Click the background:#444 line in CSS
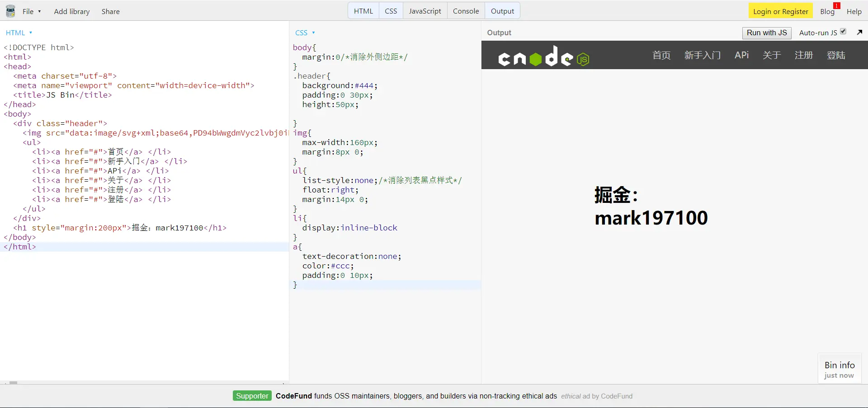The width and height of the screenshot is (868, 408). [340, 85]
